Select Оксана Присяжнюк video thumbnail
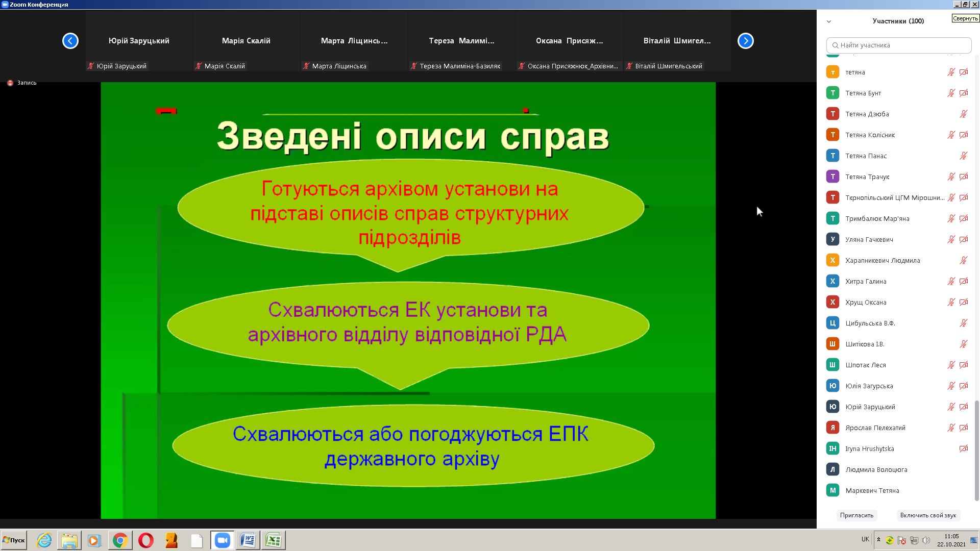The width and height of the screenshot is (980, 551). point(570,41)
